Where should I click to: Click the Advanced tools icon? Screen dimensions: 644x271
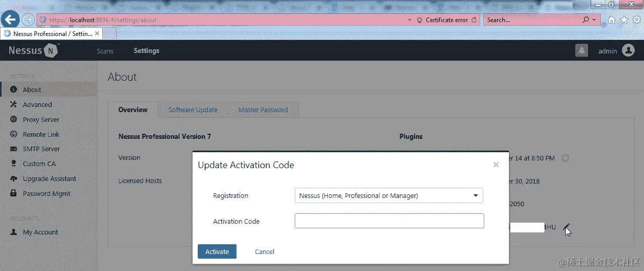pos(14,104)
